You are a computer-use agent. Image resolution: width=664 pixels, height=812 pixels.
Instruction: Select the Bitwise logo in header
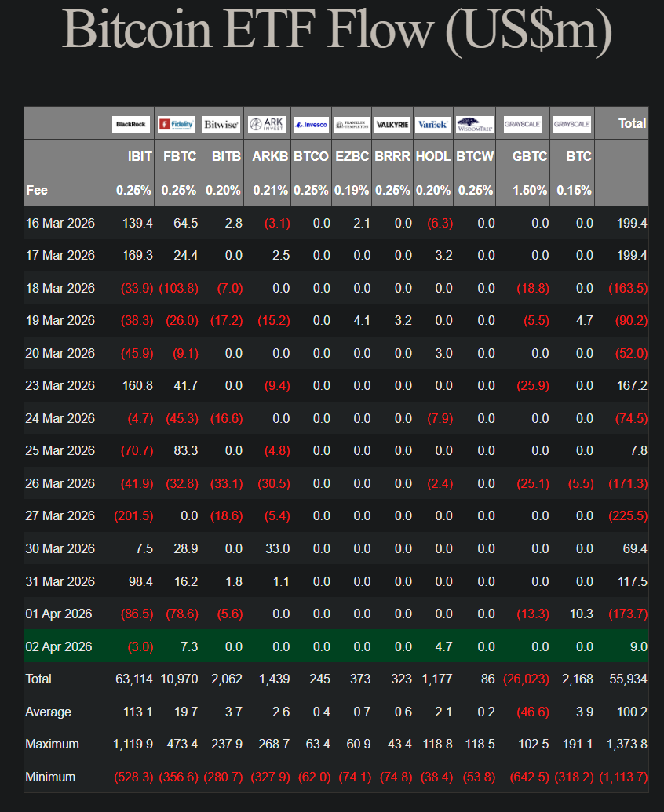(221, 124)
